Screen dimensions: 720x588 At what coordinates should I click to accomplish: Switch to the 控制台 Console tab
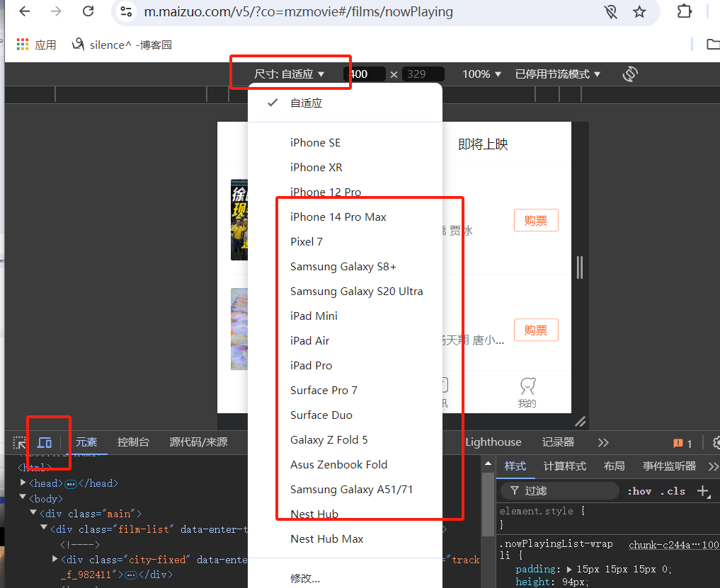point(133,442)
